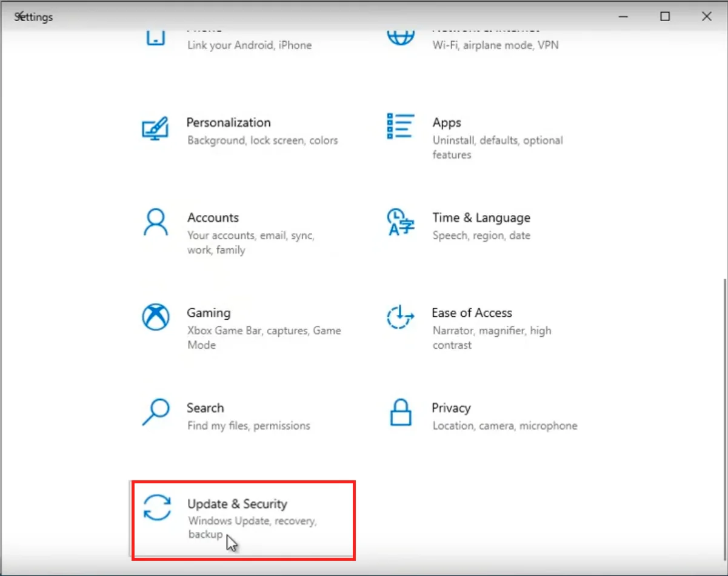This screenshot has height=576, width=728.
Task: Click the Privacy padlock icon
Action: click(401, 412)
